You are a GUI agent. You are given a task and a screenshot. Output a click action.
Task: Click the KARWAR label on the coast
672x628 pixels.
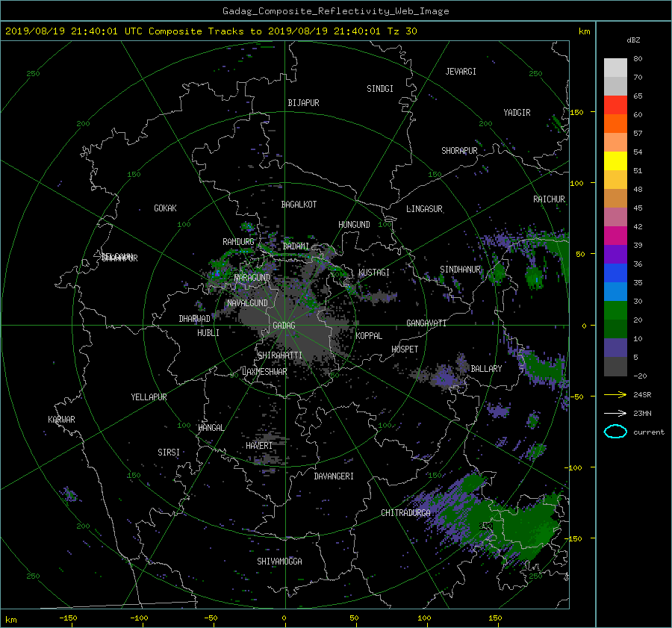(61, 420)
